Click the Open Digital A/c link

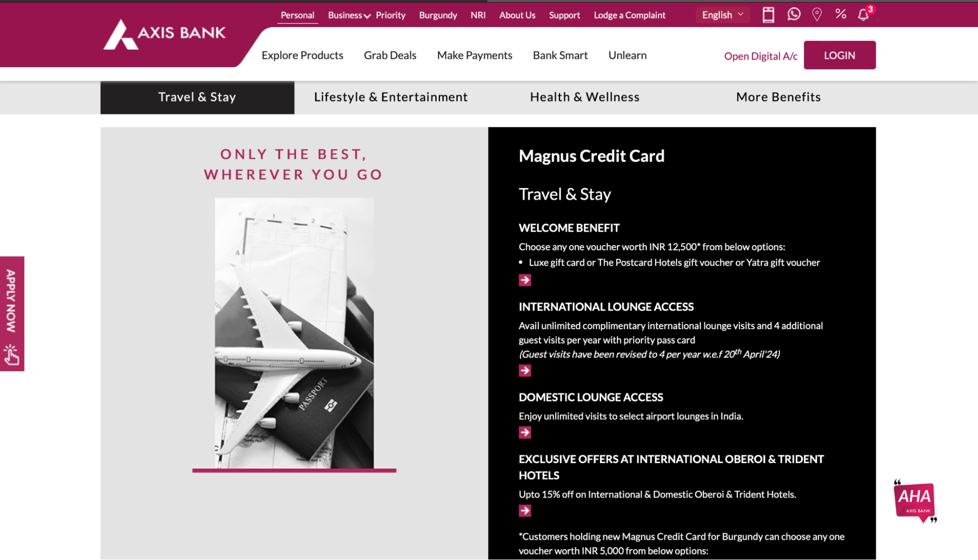click(x=760, y=56)
